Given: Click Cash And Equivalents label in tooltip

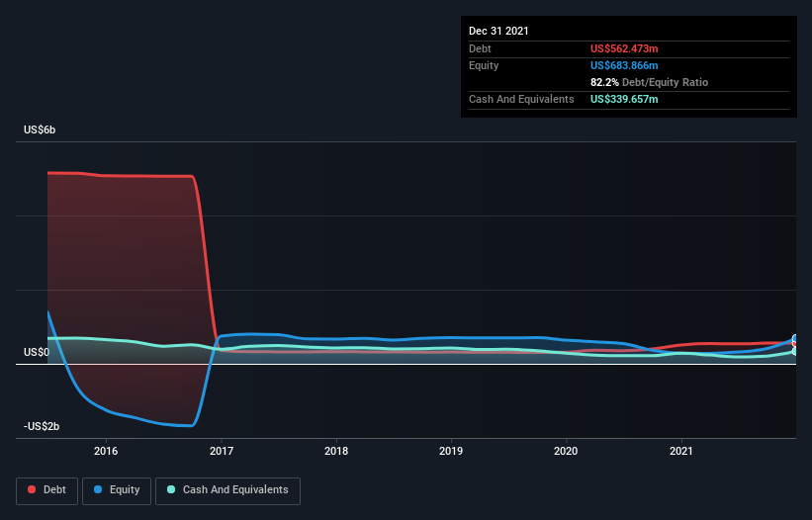Looking at the screenshot, I should 521,99.
